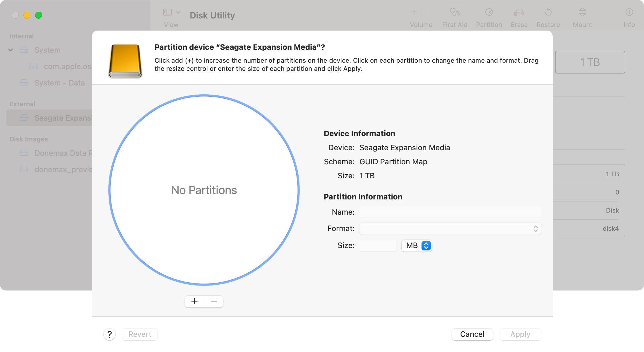This screenshot has height=352, width=644.
Task: Open device Info from the toolbar
Action: pyautogui.click(x=629, y=16)
